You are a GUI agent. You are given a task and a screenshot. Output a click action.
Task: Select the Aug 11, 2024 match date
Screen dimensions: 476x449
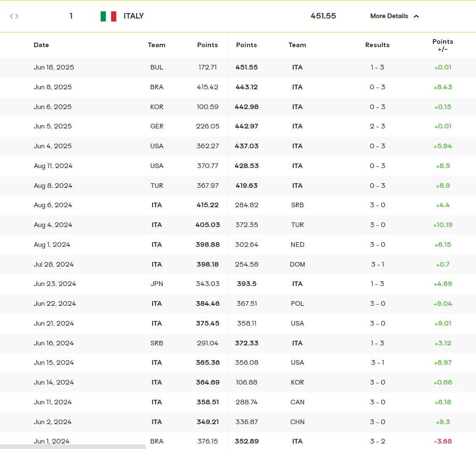[53, 166]
